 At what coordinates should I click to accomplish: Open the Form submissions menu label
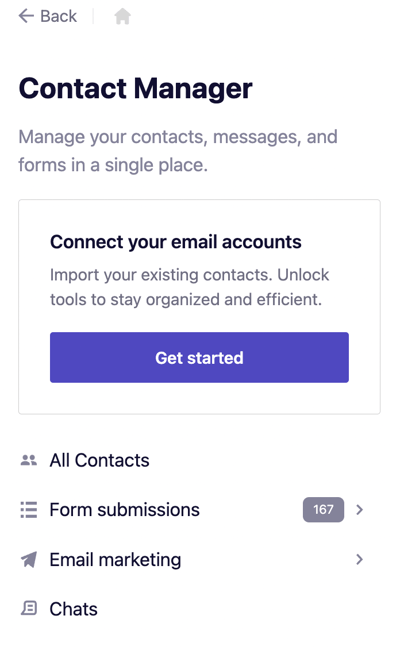pos(124,510)
